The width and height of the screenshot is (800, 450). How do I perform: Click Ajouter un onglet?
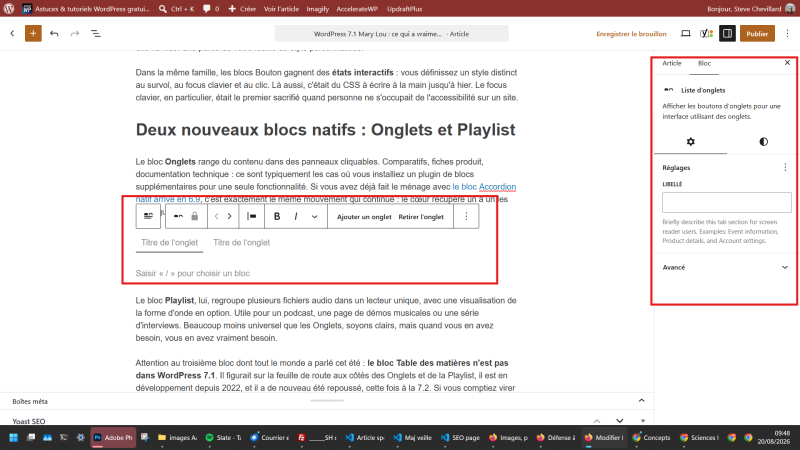click(364, 217)
